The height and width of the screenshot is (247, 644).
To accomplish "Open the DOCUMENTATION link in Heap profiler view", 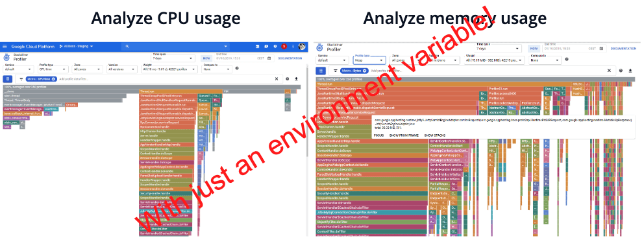I will (623, 49).
